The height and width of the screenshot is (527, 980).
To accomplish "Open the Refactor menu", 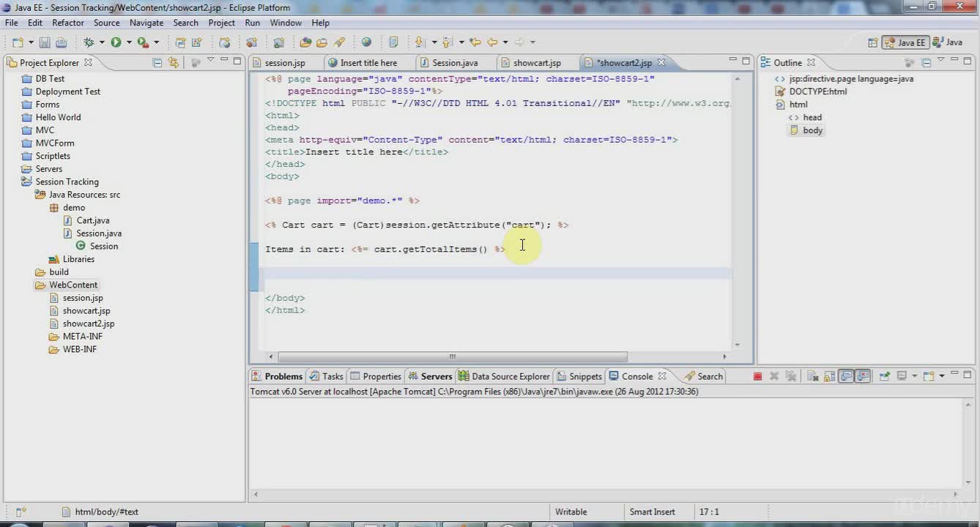I will click(x=68, y=23).
